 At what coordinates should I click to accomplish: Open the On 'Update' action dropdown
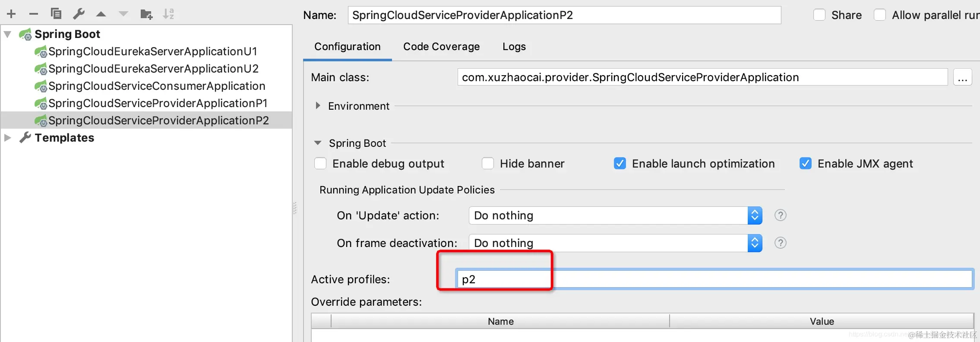[x=616, y=215]
